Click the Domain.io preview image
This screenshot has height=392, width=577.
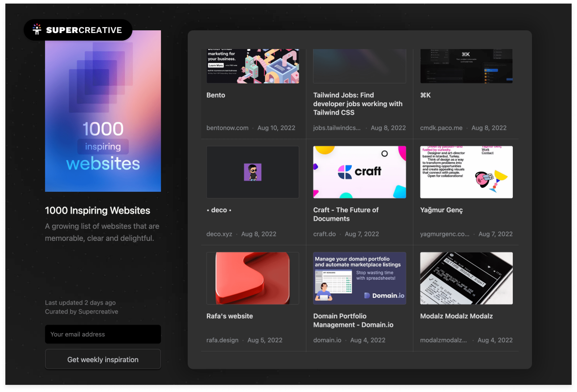tap(359, 278)
